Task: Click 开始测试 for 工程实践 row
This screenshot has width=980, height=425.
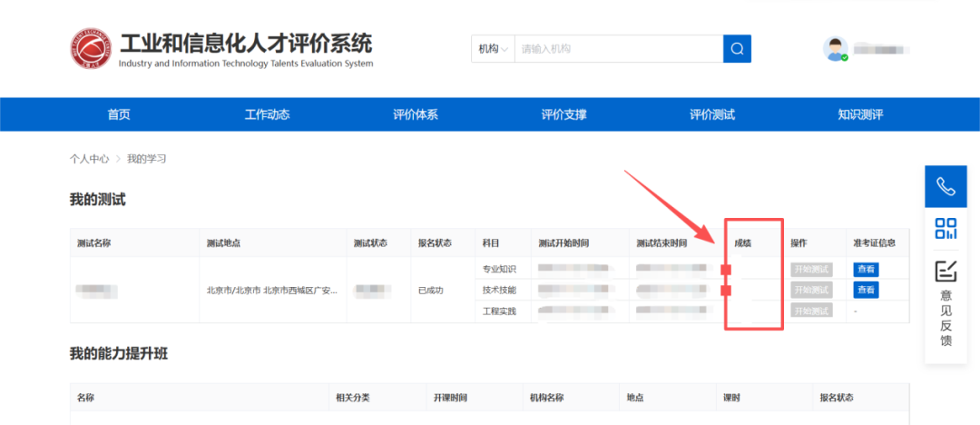Action: pyautogui.click(x=811, y=311)
